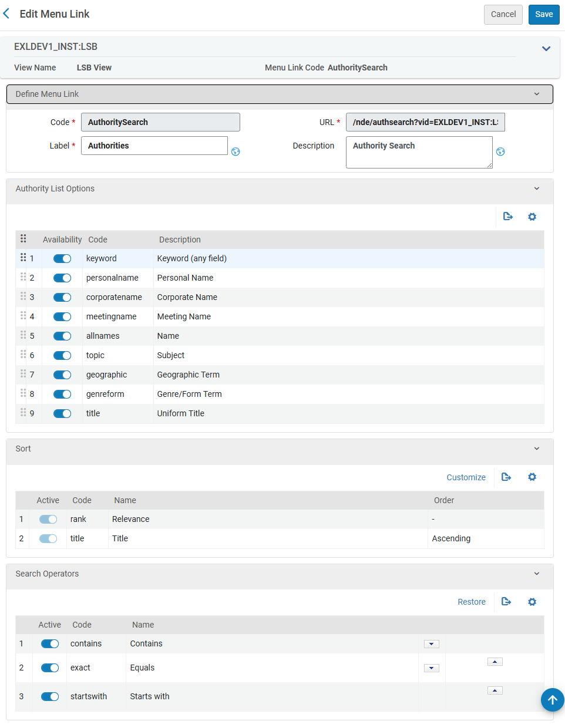Click the Order column header in Sort
Image resolution: width=565 pixels, height=728 pixels.
(x=444, y=500)
